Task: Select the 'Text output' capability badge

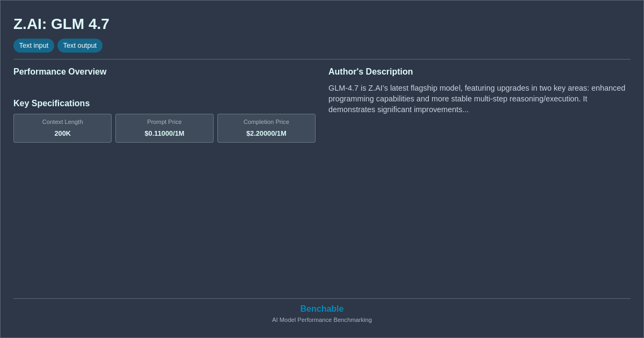Action: [x=80, y=46]
